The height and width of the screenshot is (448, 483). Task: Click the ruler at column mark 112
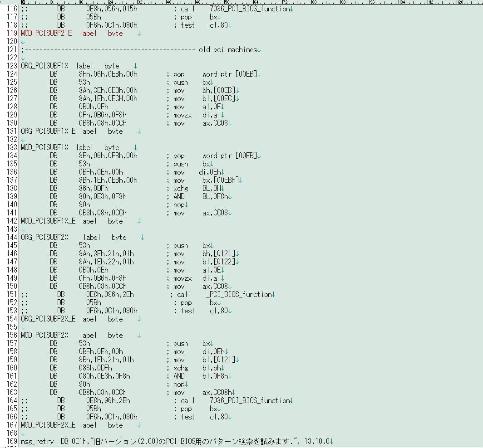429,2
